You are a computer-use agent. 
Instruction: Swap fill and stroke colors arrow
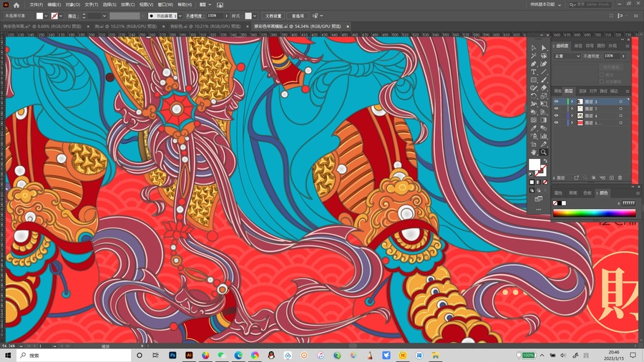pyautogui.click(x=545, y=161)
